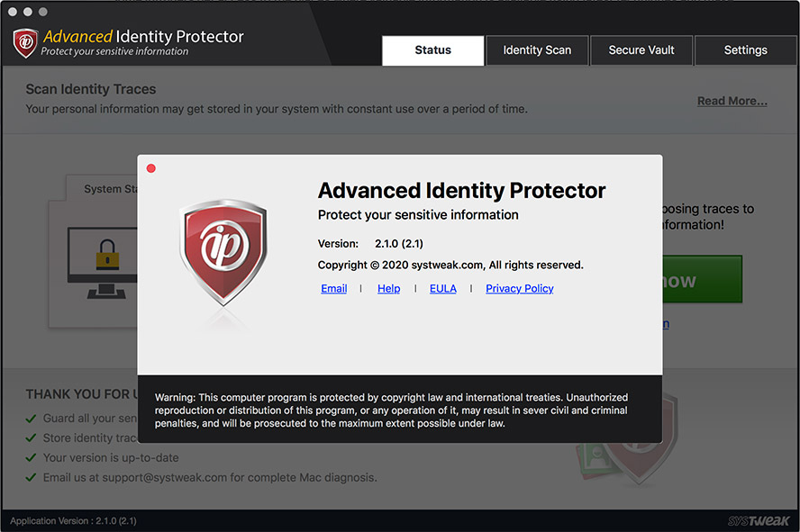The image size is (800, 532).
Task: Click the checkmark beside 'Your version is up-to-date'
Action: pyautogui.click(x=31, y=457)
